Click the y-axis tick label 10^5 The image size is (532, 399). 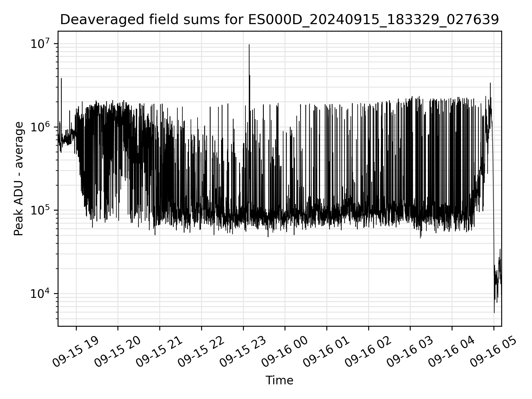tap(40, 210)
